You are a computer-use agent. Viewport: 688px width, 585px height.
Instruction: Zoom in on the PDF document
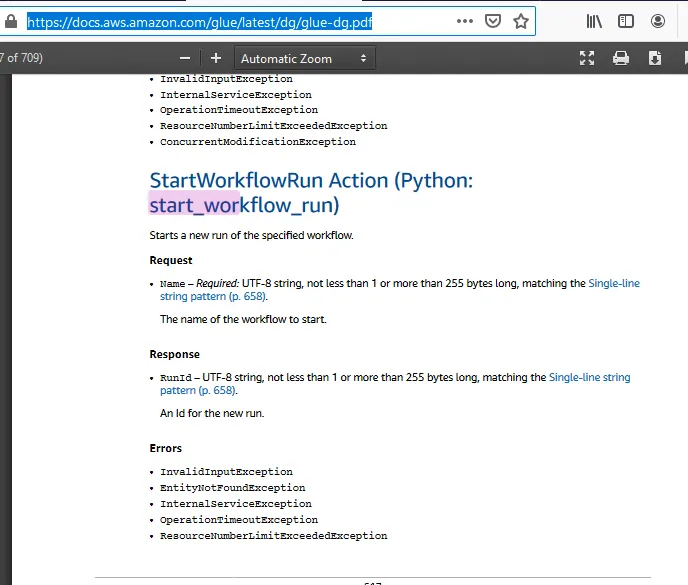point(215,58)
